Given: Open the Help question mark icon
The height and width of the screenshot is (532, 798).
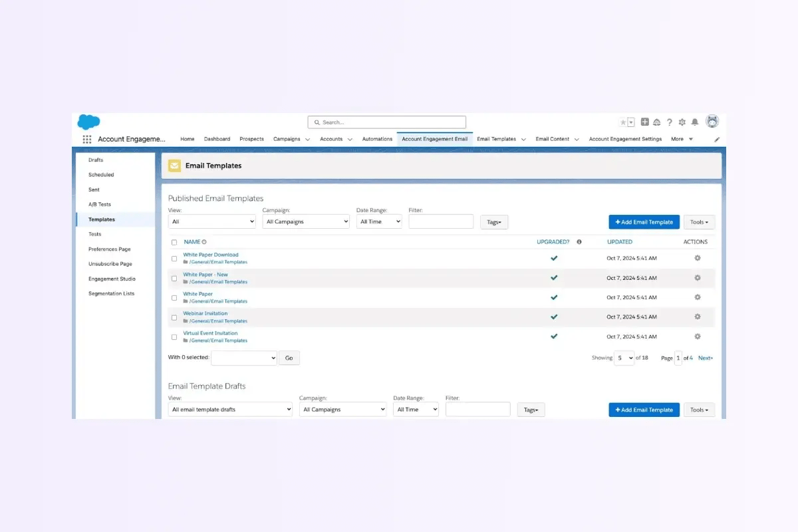Looking at the screenshot, I should (x=669, y=122).
